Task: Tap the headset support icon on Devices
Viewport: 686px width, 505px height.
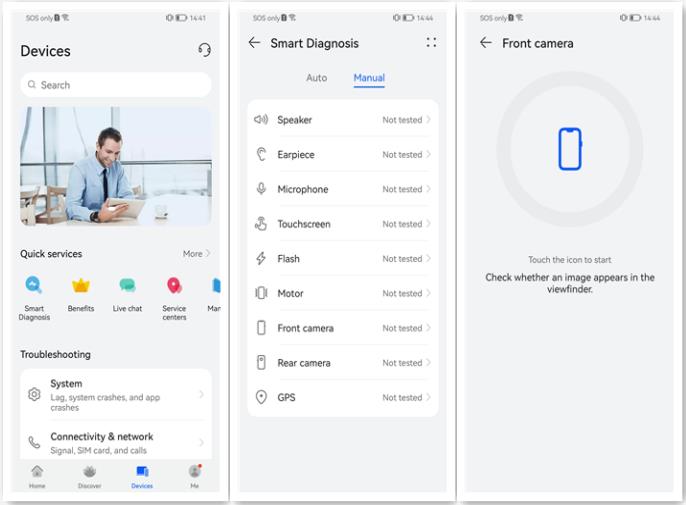Action: [204, 50]
